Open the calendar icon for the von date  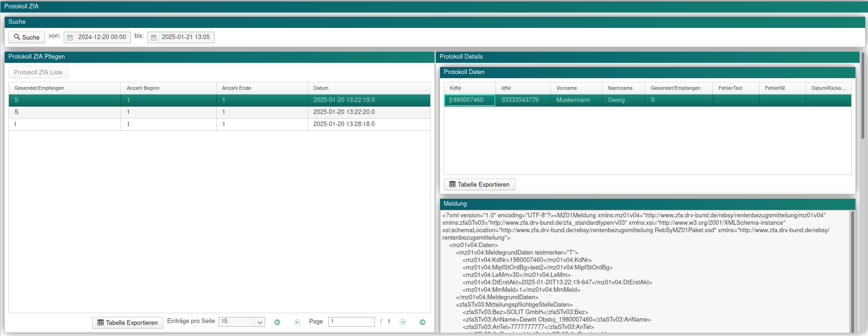coord(70,37)
